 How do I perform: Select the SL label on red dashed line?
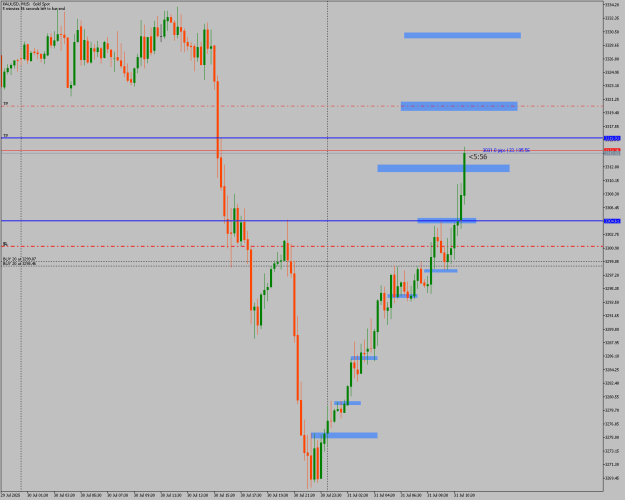coord(5,244)
